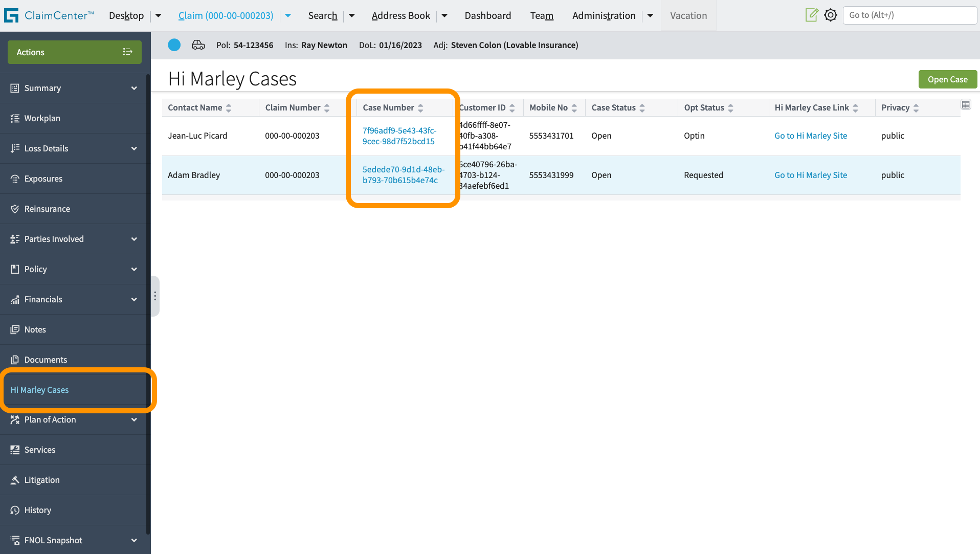The image size is (980, 554).
Task: Sort table by Contact Name column
Action: [229, 108]
